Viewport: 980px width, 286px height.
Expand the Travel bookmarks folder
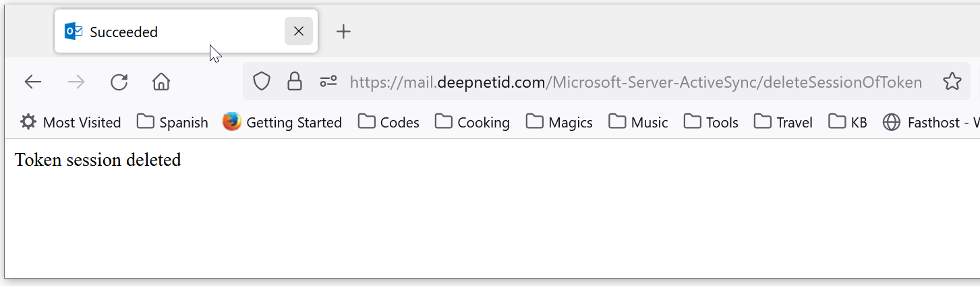click(784, 122)
